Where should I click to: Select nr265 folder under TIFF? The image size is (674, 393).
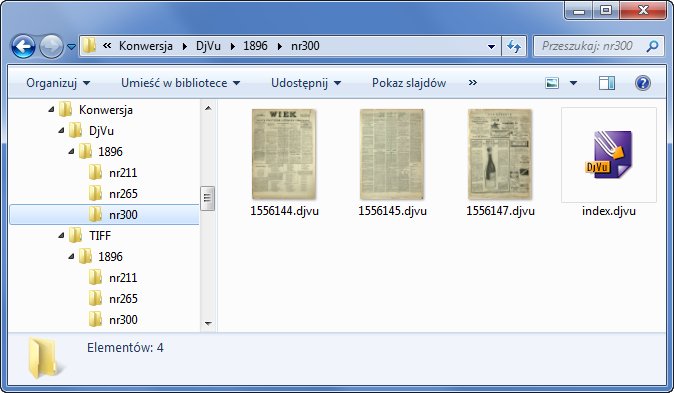pos(123,299)
